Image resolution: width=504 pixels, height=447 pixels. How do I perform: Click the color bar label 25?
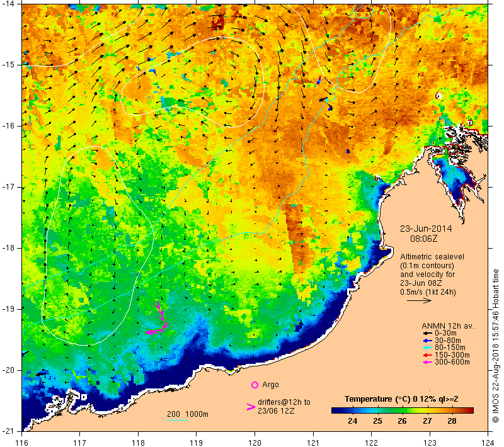pos(377,421)
